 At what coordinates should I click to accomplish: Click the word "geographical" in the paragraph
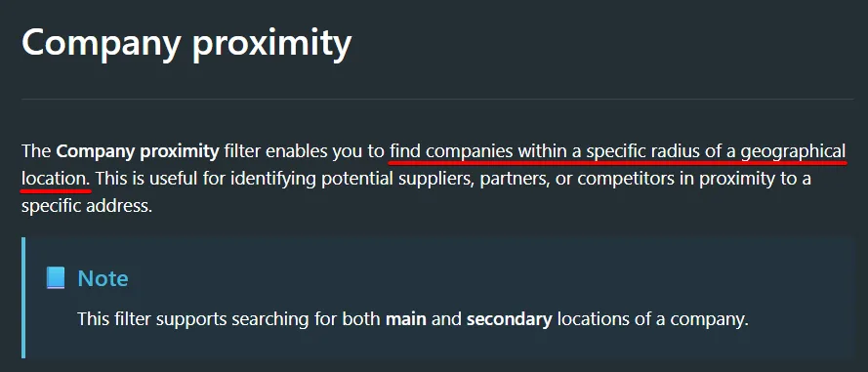point(793,151)
